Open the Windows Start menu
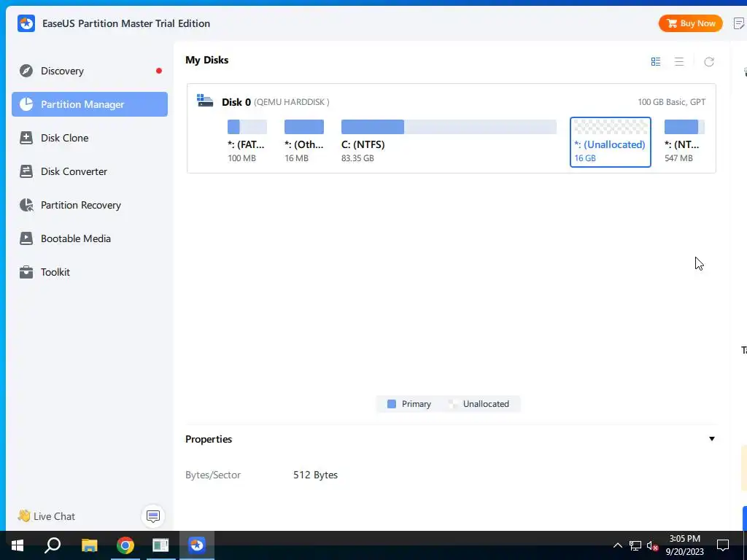Image resolution: width=747 pixels, height=560 pixels. [18, 545]
